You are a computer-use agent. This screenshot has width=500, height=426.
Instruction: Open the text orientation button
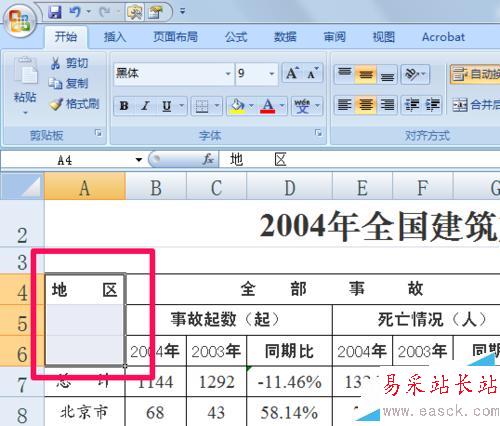(415, 74)
